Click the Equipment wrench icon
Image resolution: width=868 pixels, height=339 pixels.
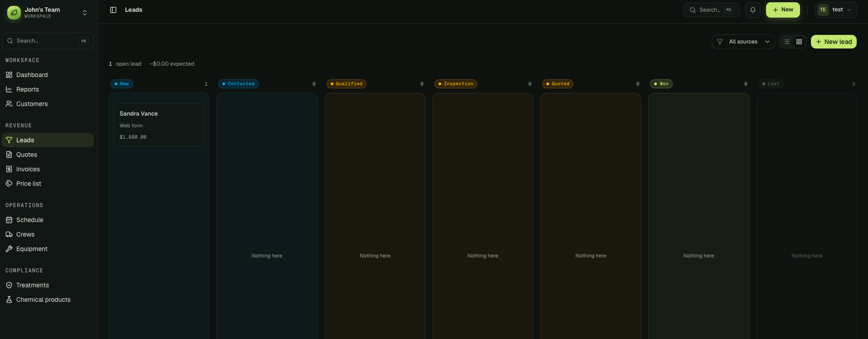point(9,249)
